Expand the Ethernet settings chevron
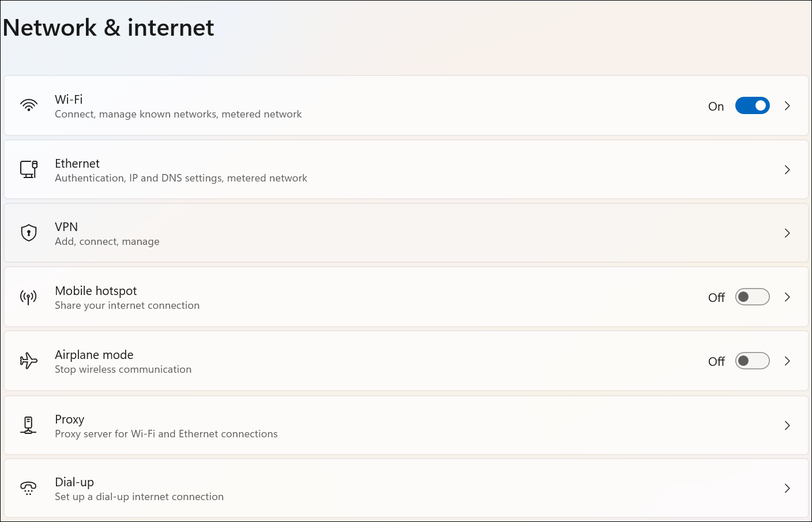The image size is (812, 522). tap(787, 169)
